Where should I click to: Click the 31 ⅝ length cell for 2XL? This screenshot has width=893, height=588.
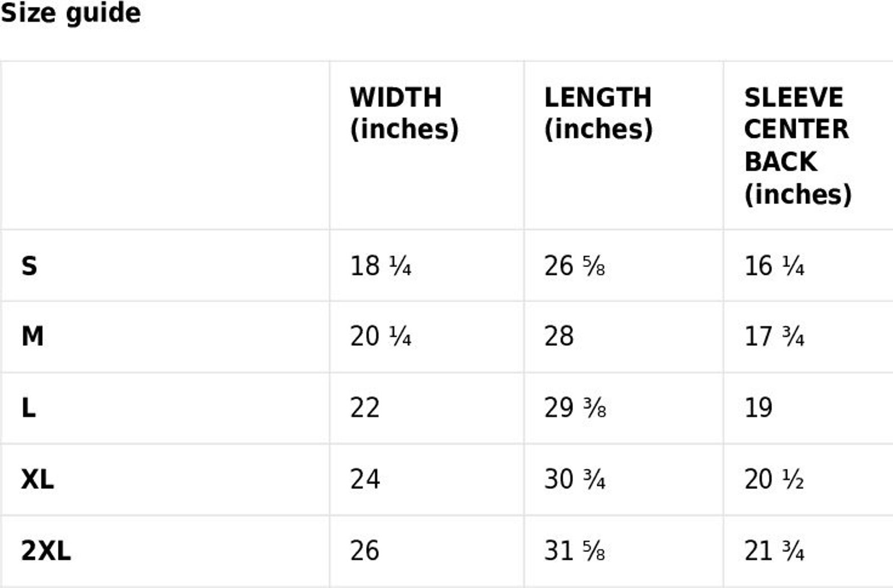tap(575, 550)
